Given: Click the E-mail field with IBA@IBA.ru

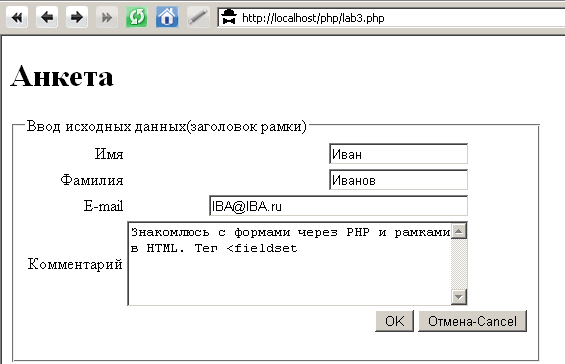Looking at the screenshot, I should [338, 206].
